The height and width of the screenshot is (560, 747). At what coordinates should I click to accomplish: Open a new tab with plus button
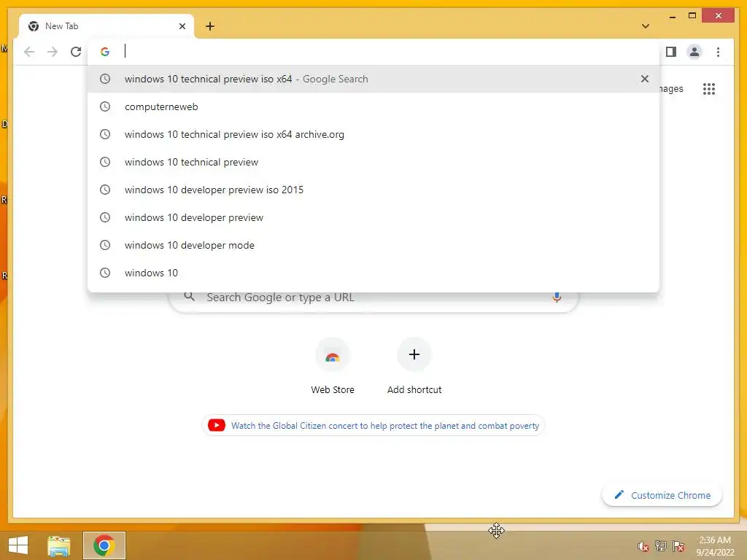210,26
